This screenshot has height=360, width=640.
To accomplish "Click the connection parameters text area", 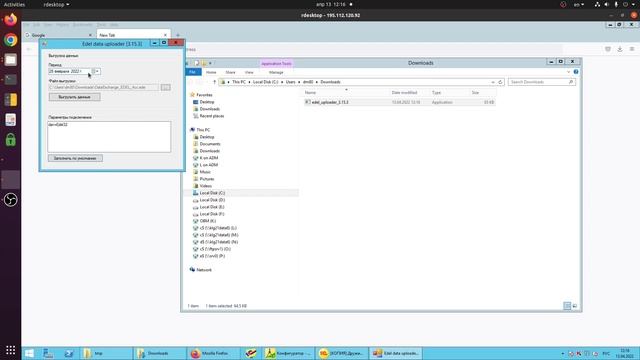I will (x=109, y=137).
